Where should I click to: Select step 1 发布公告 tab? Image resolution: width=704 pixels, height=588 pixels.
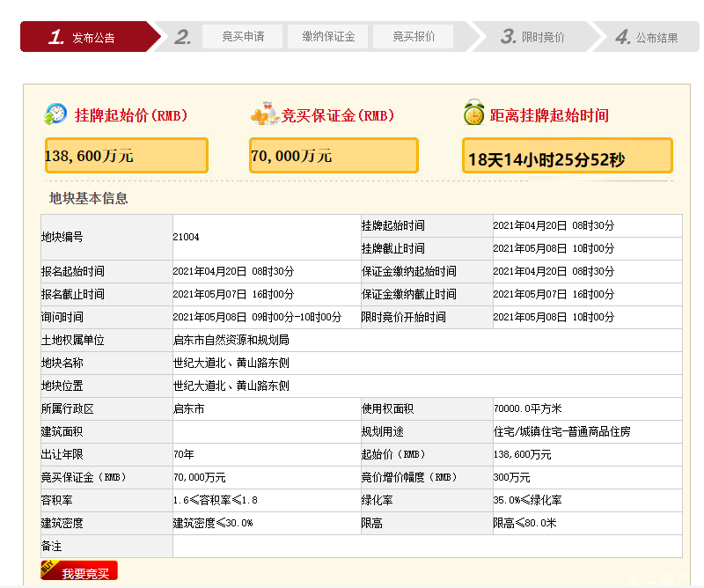coord(90,37)
